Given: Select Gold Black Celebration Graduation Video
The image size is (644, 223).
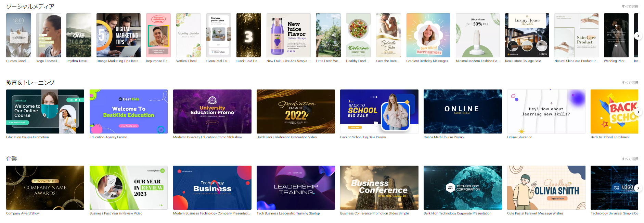Looking at the screenshot, I should (x=296, y=112).
